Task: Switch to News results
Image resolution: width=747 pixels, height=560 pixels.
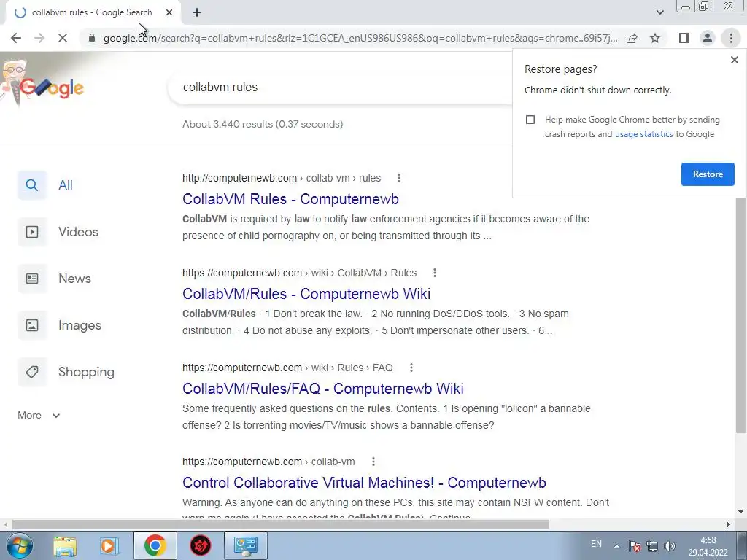Action: point(55,279)
